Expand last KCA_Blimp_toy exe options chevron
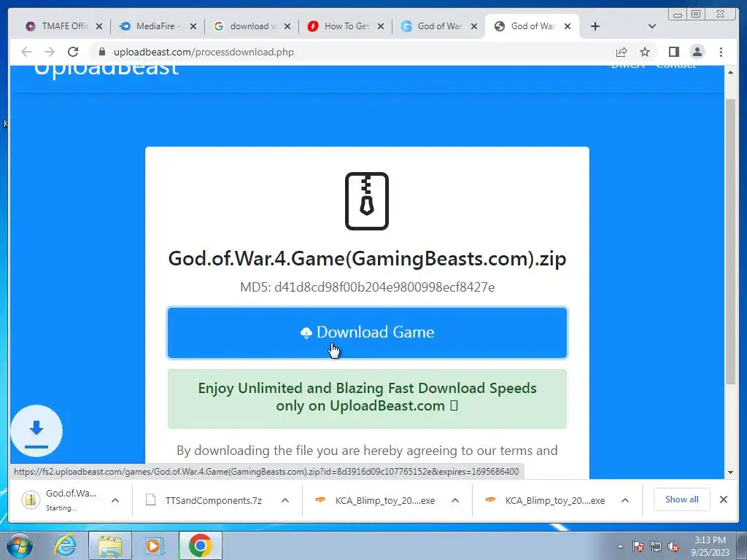Screen dimensions: 747x560 (x=625, y=500)
